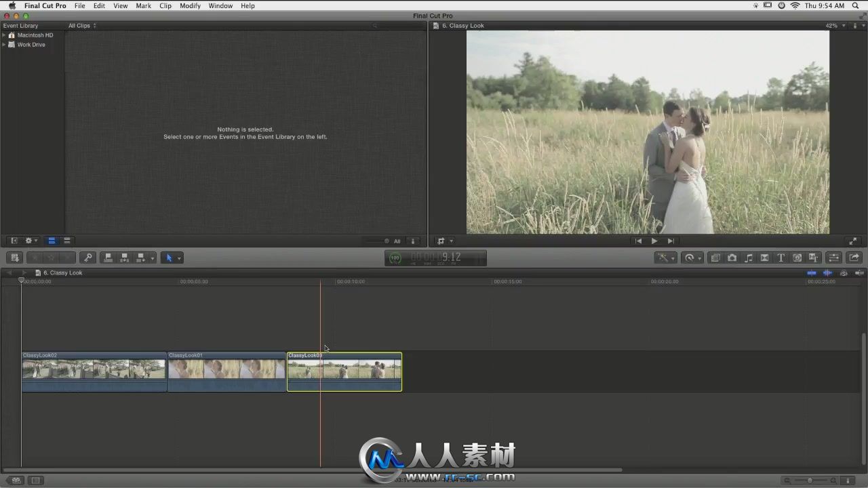Toggle timeline skimming
The width and height of the screenshot is (868, 488).
(x=812, y=272)
